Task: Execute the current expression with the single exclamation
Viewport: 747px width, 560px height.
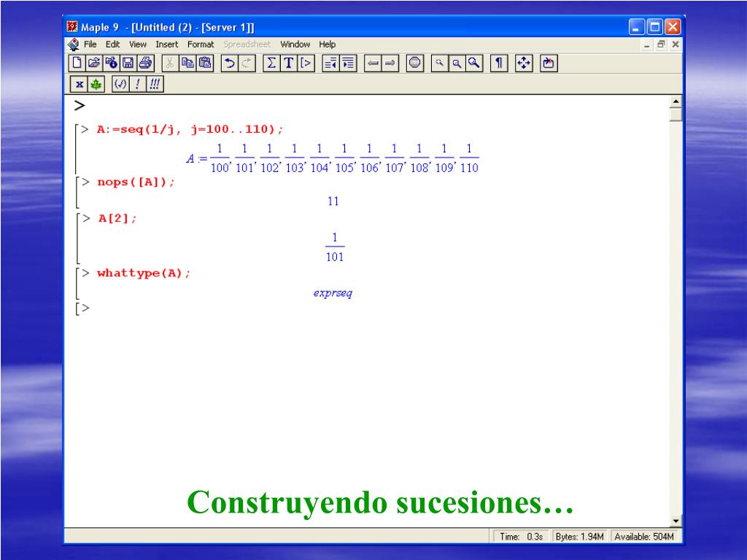Action: [137, 85]
